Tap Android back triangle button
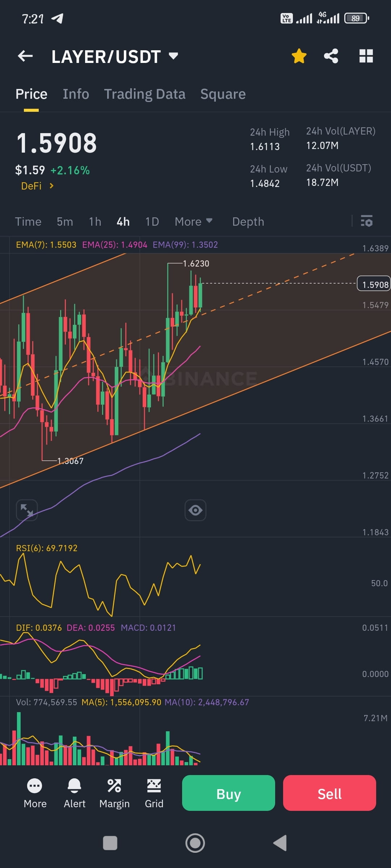 pos(280,843)
